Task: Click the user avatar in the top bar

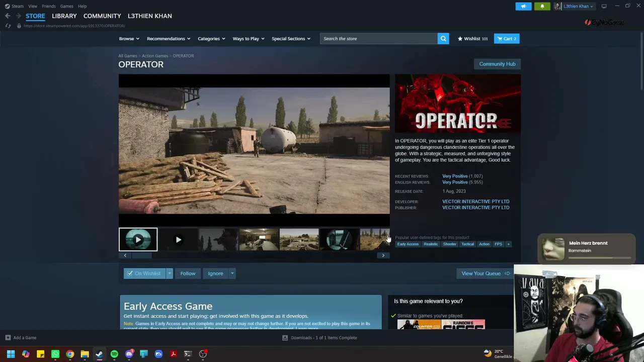Action: [557, 6]
